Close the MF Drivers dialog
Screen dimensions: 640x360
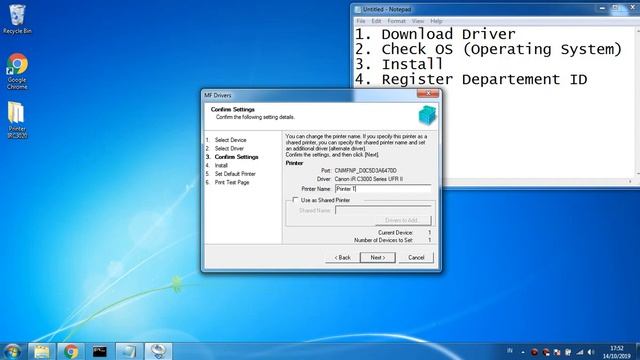428,93
